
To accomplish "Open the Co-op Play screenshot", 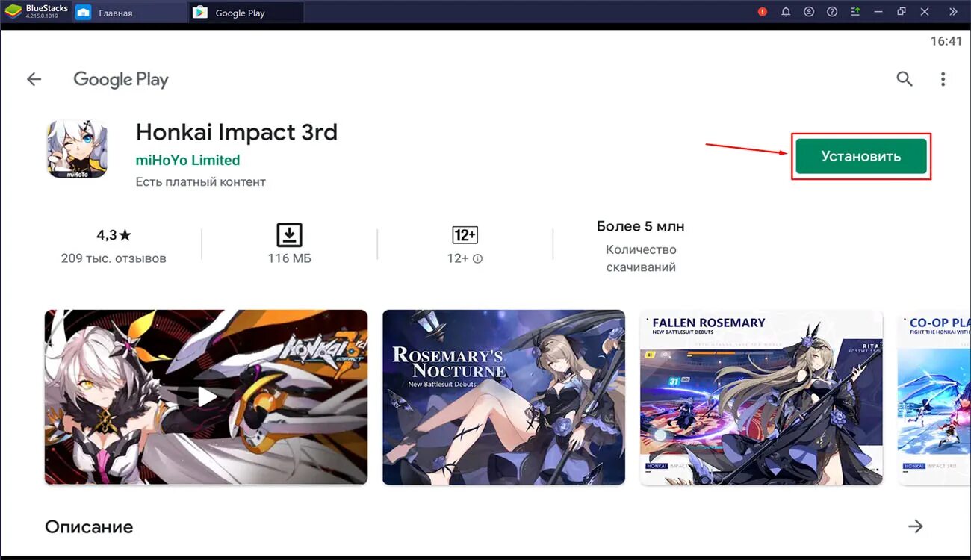I will [x=934, y=397].
